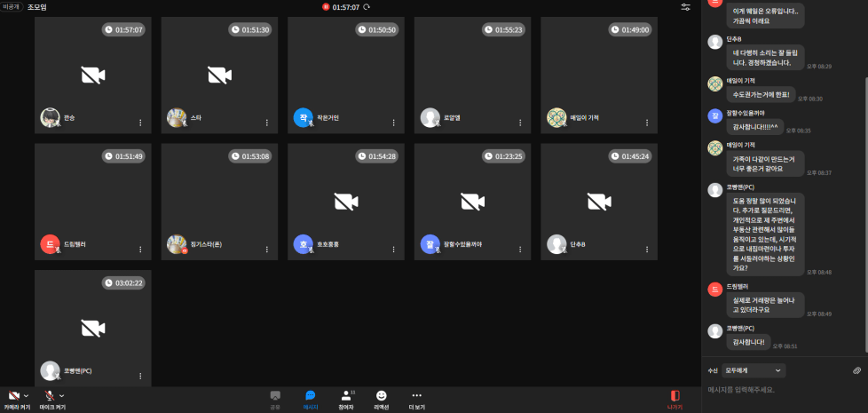Expand microphone options arrow next to mic
The height and width of the screenshot is (413, 868).
62,395
